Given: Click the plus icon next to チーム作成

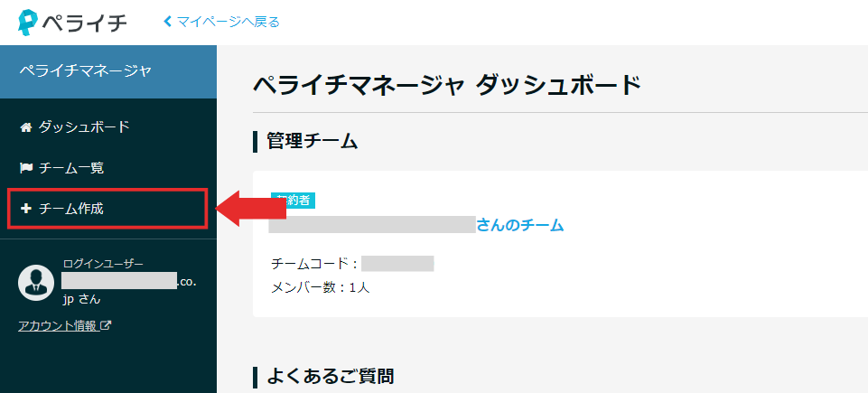Looking at the screenshot, I should [25, 209].
